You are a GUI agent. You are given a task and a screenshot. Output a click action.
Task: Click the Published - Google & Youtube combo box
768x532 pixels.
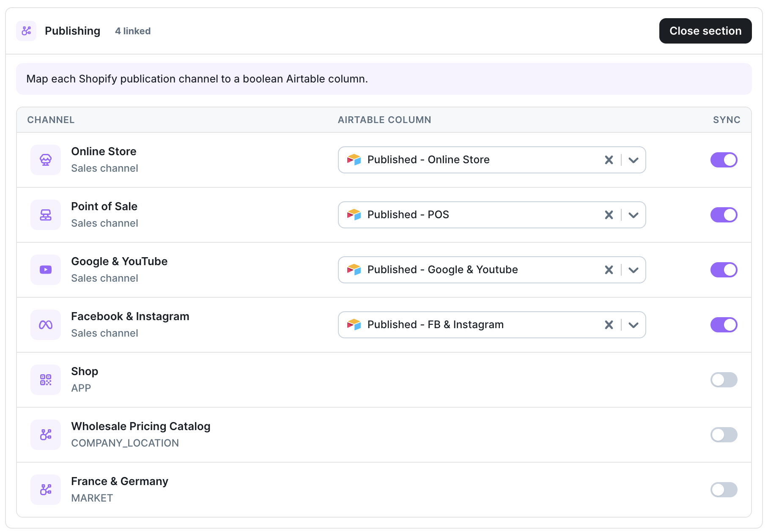(x=492, y=270)
